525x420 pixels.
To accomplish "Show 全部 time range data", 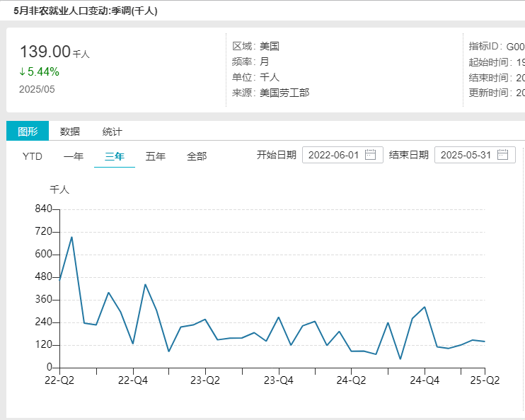I will 197,156.
